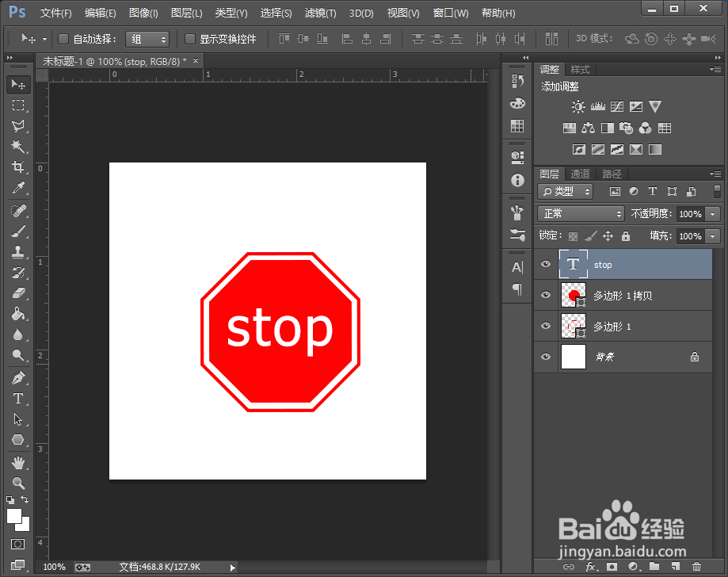This screenshot has width=728, height=577.
Task: Toggle Quick Mask mode
Action: click(x=18, y=544)
